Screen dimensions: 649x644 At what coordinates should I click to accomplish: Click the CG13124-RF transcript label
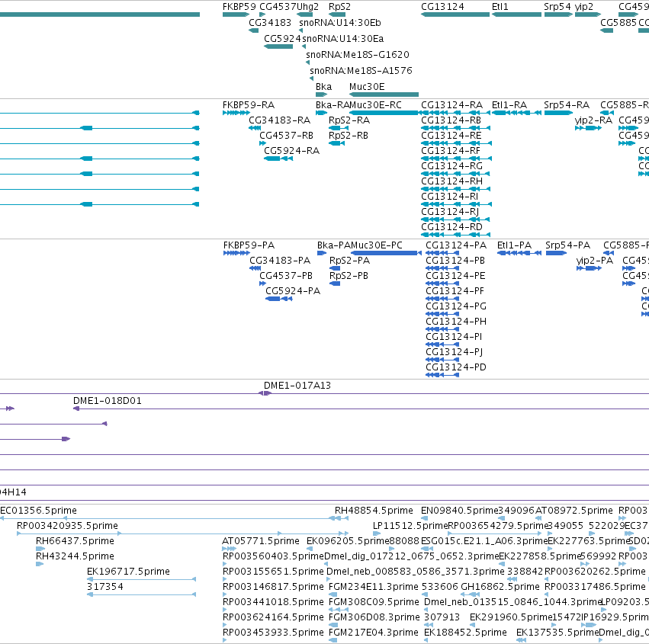450,151
